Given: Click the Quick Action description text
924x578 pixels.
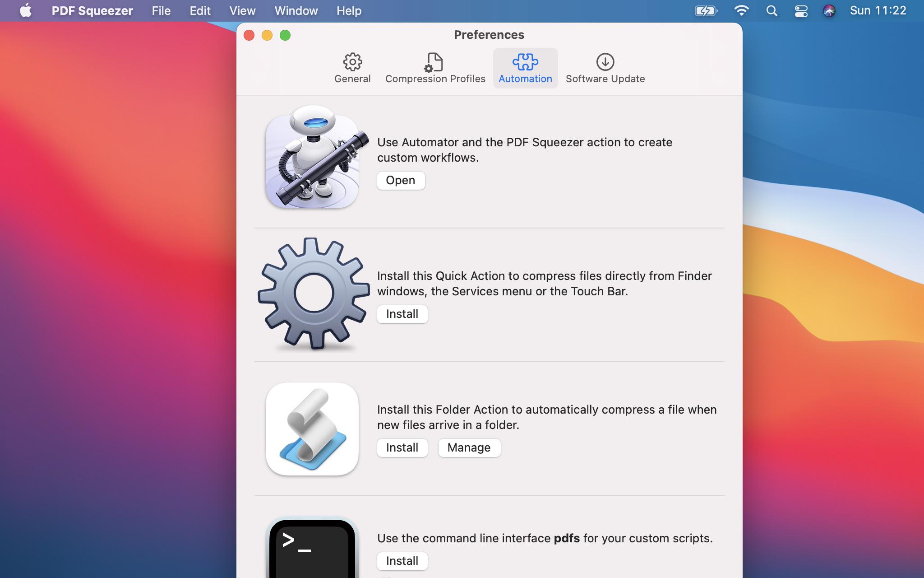Looking at the screenshot, I should [545, 284].
